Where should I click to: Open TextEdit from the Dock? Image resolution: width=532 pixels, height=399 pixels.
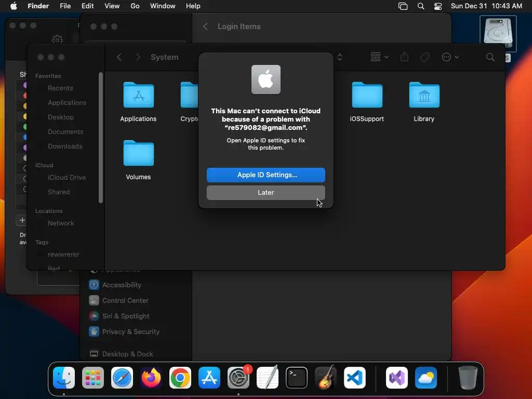tap(268, 378)
